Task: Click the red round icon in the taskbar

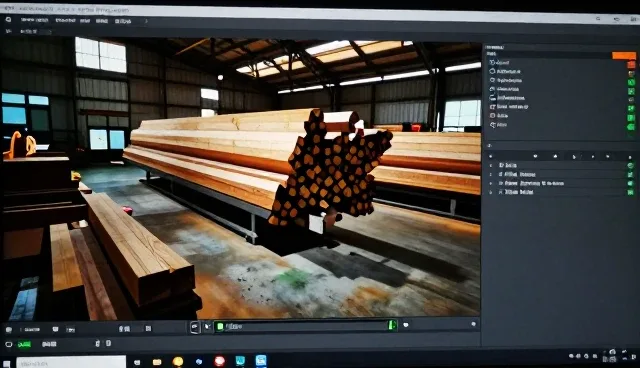Action: (220, 361)
